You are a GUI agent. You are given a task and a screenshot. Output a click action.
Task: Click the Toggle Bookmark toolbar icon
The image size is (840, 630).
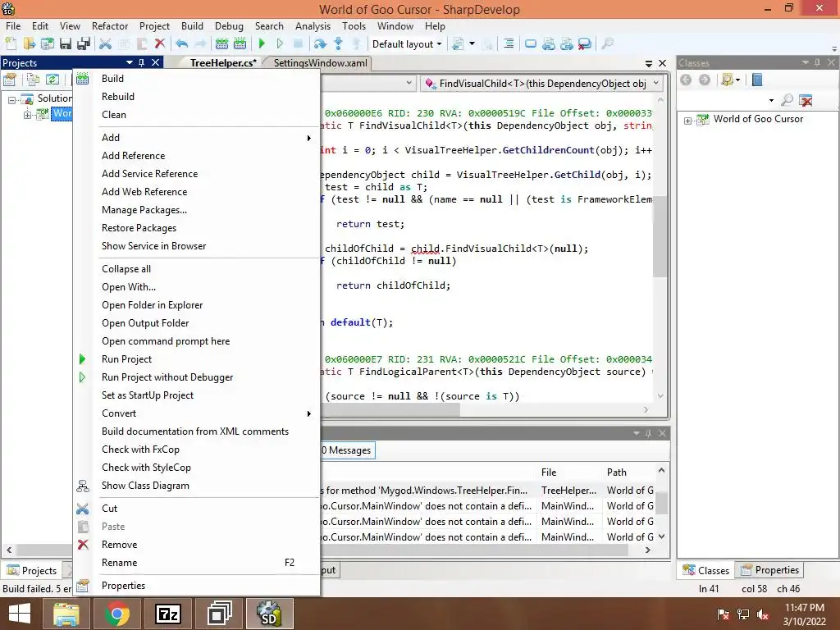(x=531, y=44)
